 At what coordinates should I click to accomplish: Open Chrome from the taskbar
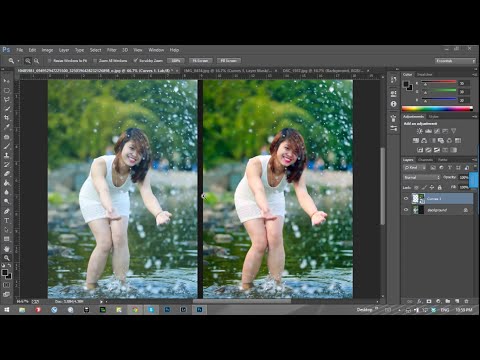pyautogui.click(x=135, y=310)
